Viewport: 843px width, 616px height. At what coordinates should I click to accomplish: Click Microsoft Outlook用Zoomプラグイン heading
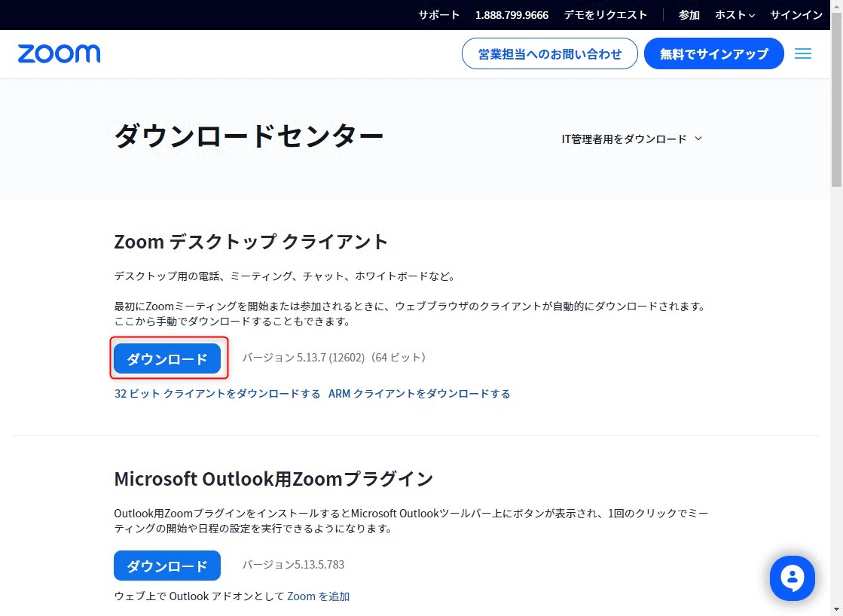273,478
